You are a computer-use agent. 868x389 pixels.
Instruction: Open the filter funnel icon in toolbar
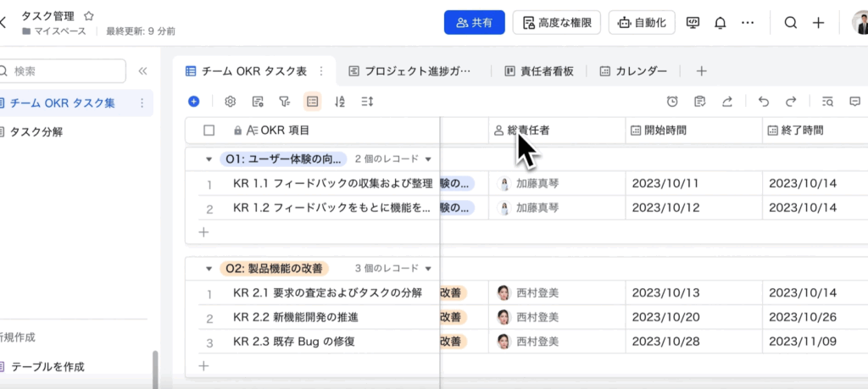285,101
